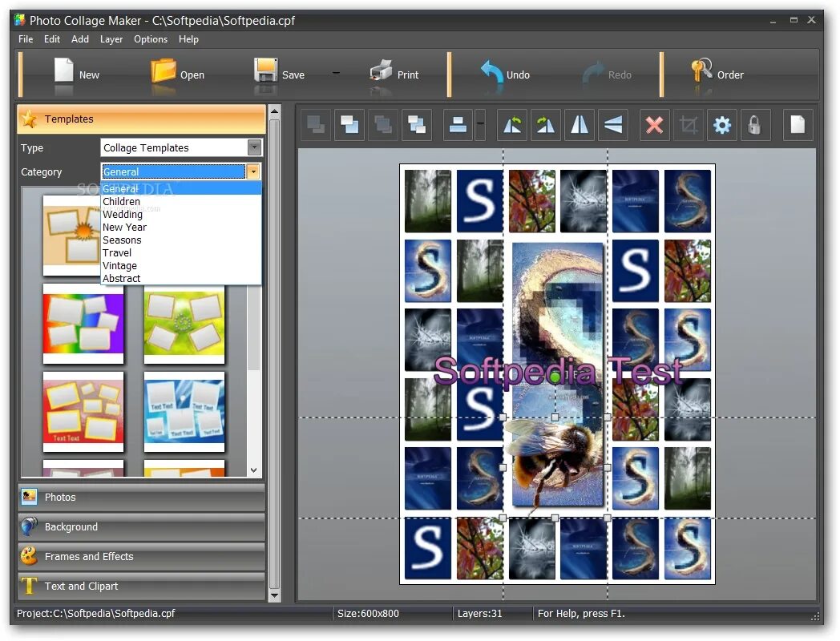The height and width of the screenshot is (641, 840).
Task: Click the bring to front layer icon
Action: pyautogui.click(x=349, y=125)
